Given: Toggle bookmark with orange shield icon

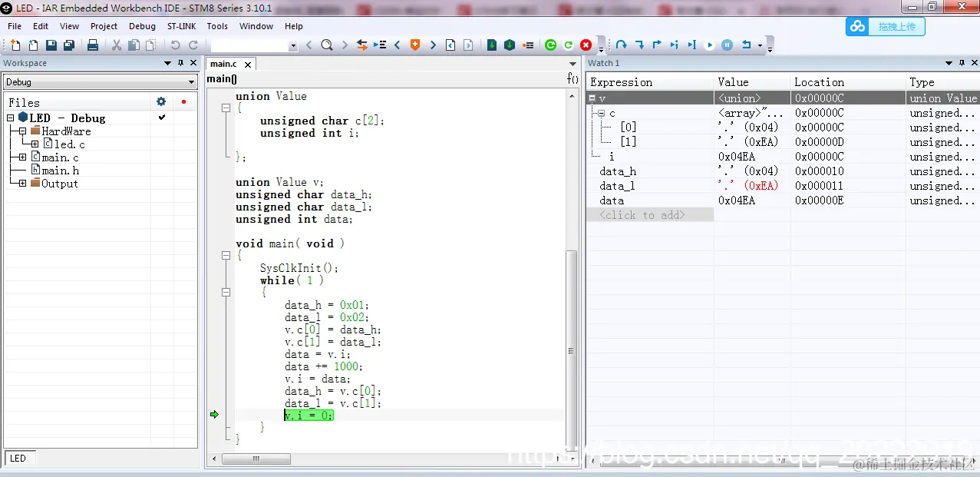Looking at the screenshot, I should coord(415,45).
